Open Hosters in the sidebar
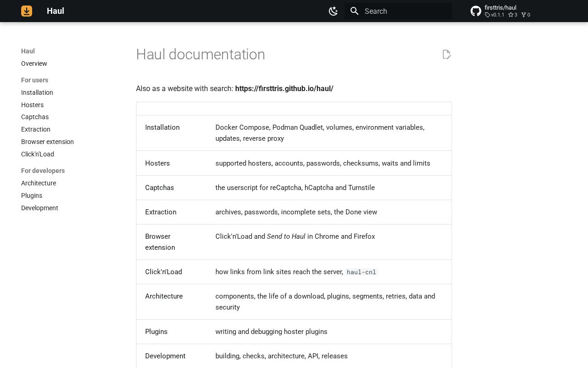 [x=32, y=105]
